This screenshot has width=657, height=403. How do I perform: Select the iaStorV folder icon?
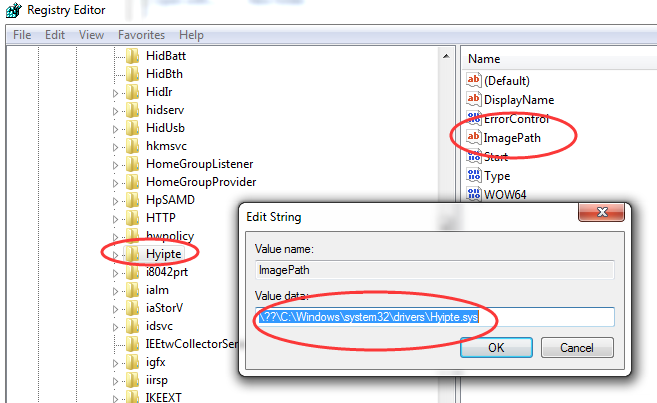pos(132,308)
